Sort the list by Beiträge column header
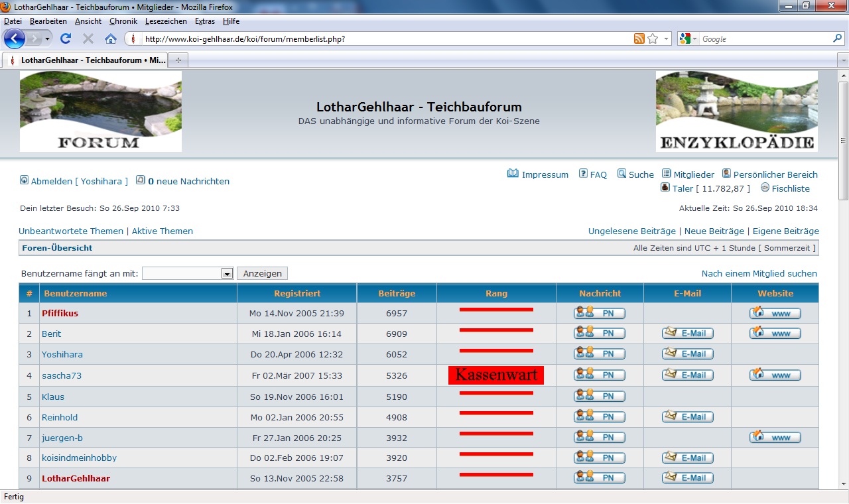 coord(397,293)
